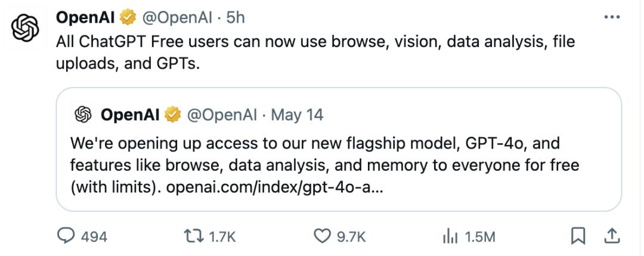Click the OpenAI logo in quoted tweet
This screenshot has width=644, height=256.
pyautogui.click(x=84, y=114)
